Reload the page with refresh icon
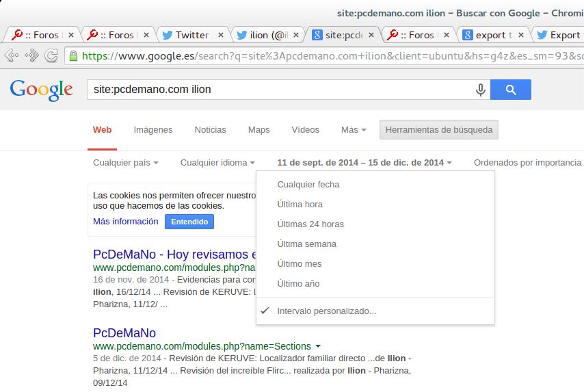Viewport: 584px width, 392px height. pyautogui.click(x=51, y=56)
